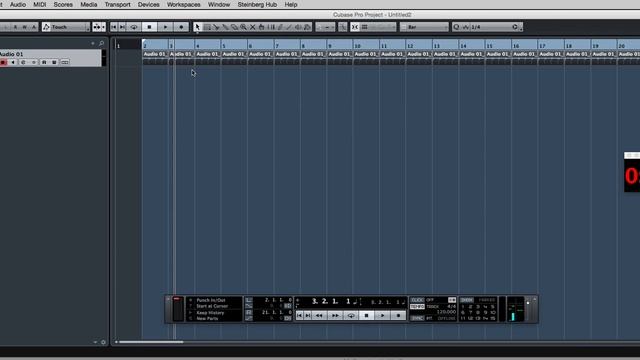
Task: Select the Range Selection tool
Action: tap(207, 27)
